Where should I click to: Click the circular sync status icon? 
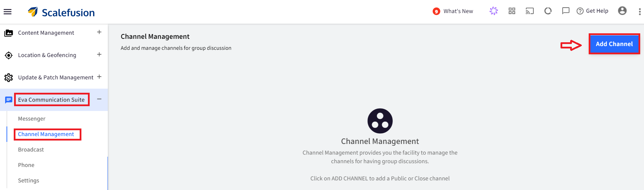coord(548,11)
